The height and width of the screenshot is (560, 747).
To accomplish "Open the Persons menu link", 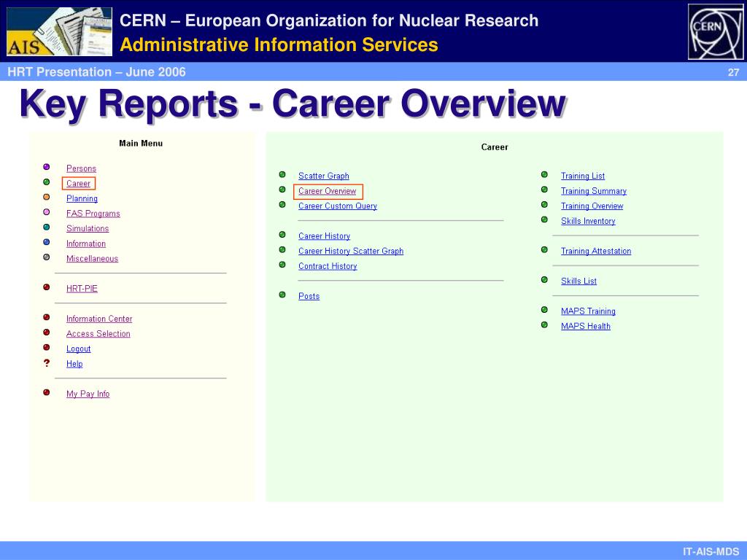I will coord(82,168).
